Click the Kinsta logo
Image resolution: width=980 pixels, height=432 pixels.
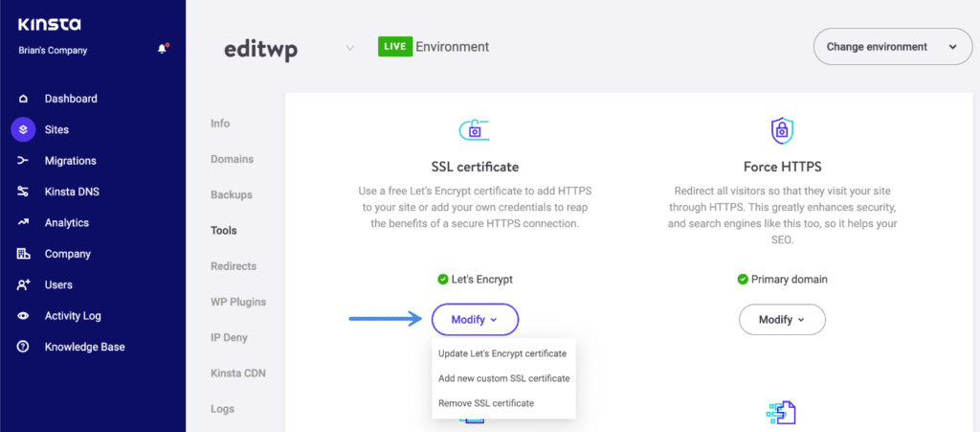point(50,25)
